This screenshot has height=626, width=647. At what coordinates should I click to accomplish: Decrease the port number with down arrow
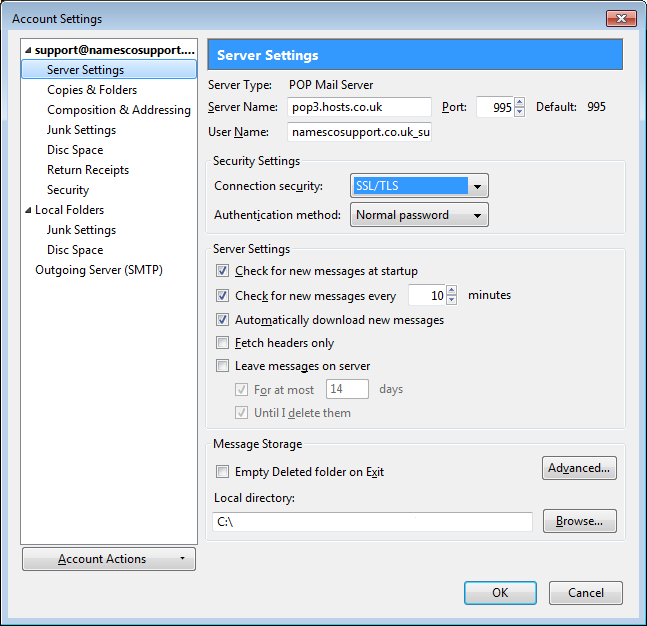click(520, 112)
